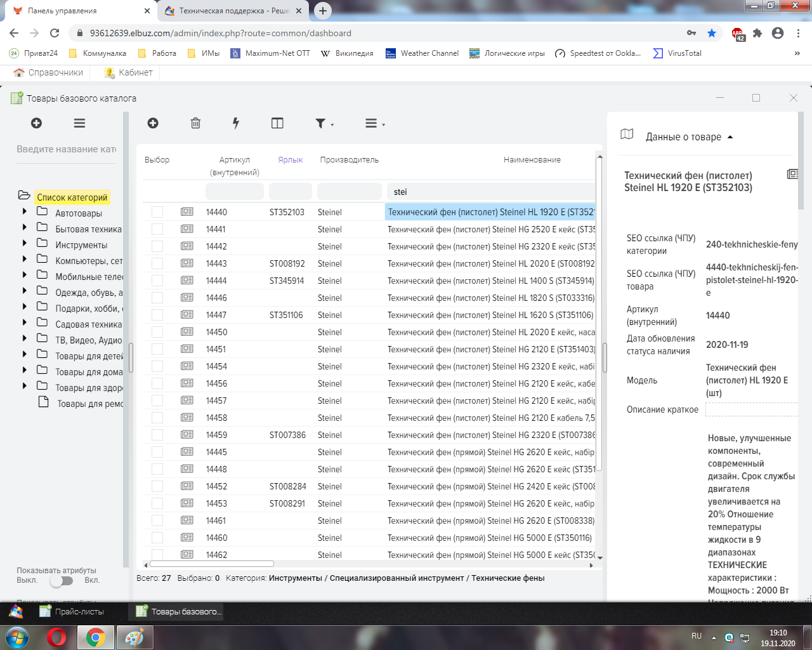Switch to Прайс-листы window tab
The image size is (812, 650).
click(72, 611)
